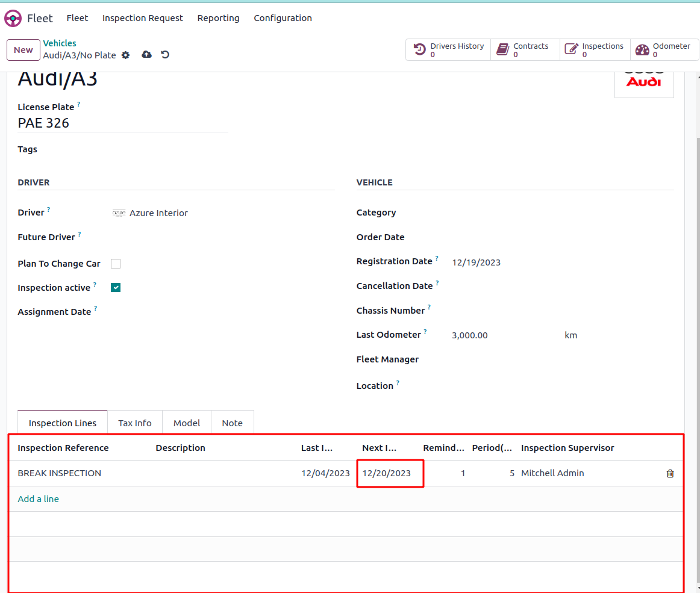Switch to the Note tab
This screenshot has width=700, height=593.
pyautogui.click(x=232, y=423)
